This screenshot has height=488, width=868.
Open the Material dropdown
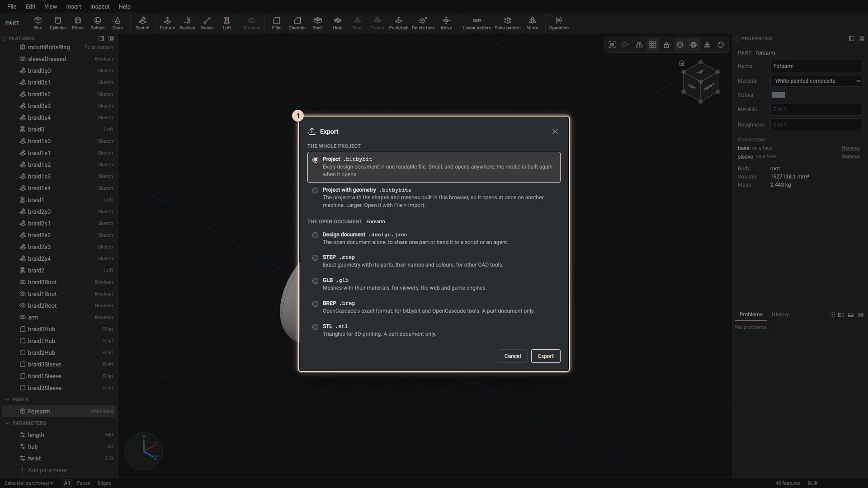point(816,81)
